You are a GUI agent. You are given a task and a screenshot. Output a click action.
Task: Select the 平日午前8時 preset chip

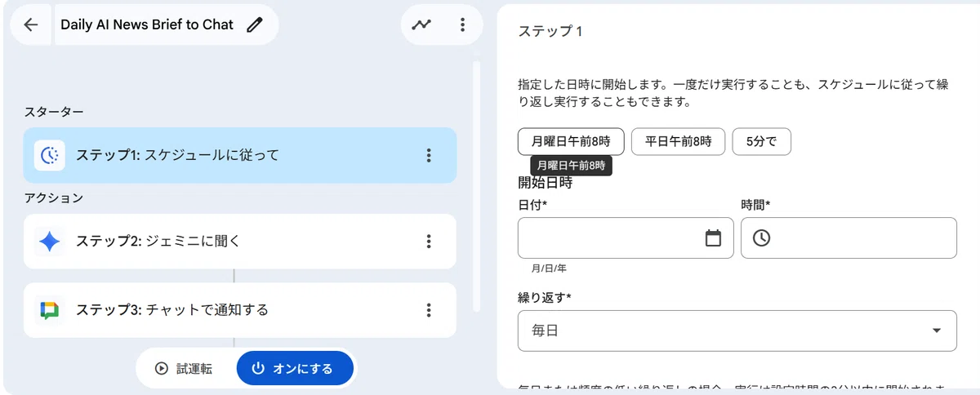679,141
